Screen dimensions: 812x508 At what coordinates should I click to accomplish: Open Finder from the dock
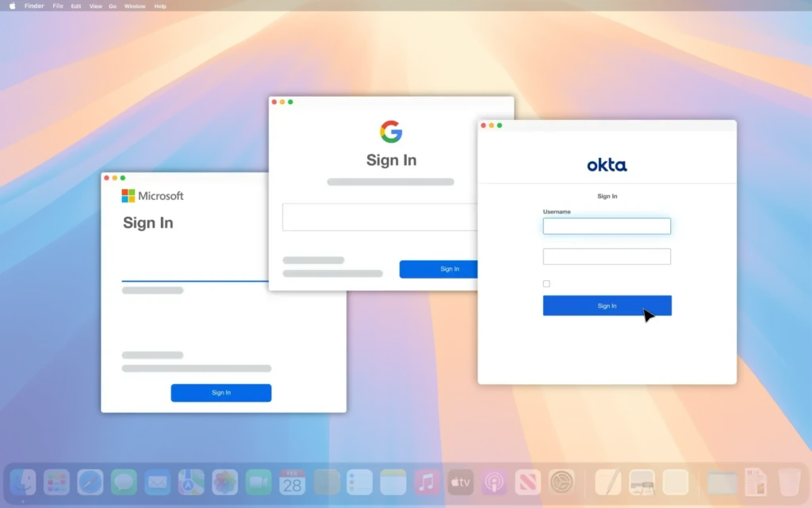click(23, 482)
